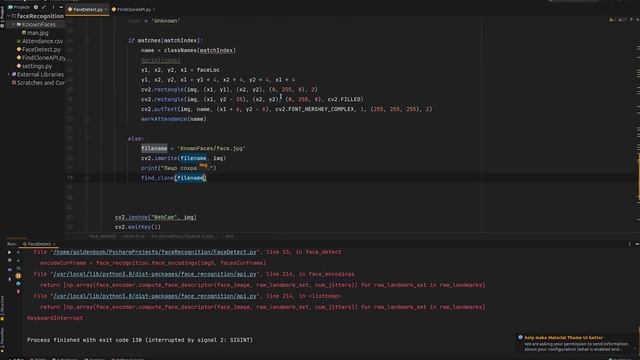Image resolution: width=640 pixels, height=360 pixels.
Task: Select Scratches and Consoles in the tree
Action: pyautogui.click(x=41, y=82)
